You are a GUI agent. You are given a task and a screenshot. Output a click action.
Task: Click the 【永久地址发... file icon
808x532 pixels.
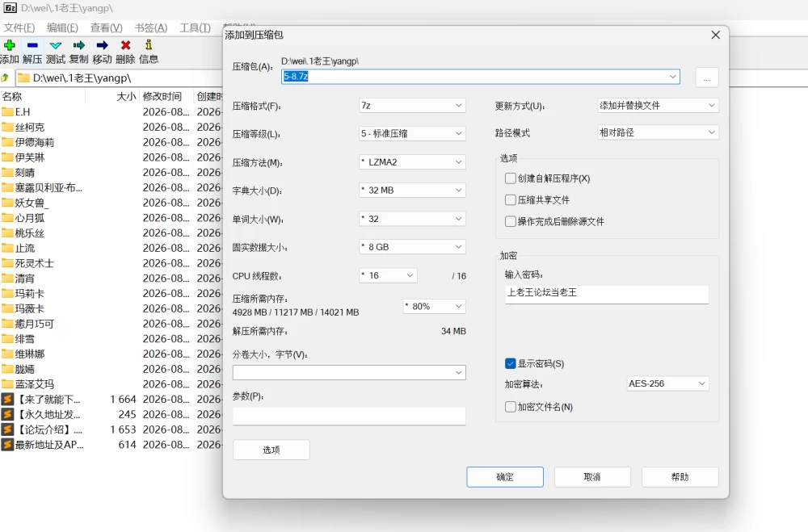7,414
